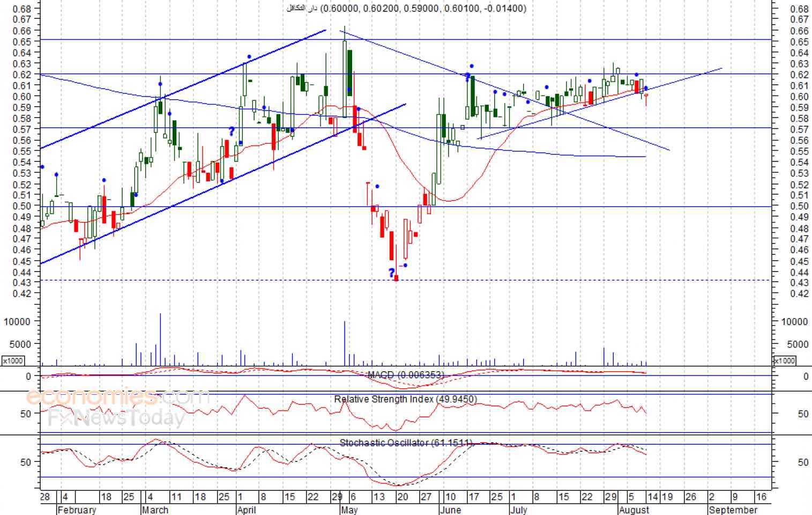This screenshot has height=515, width=812.
Task: Click the March month label
Action: tap(155, 510)
